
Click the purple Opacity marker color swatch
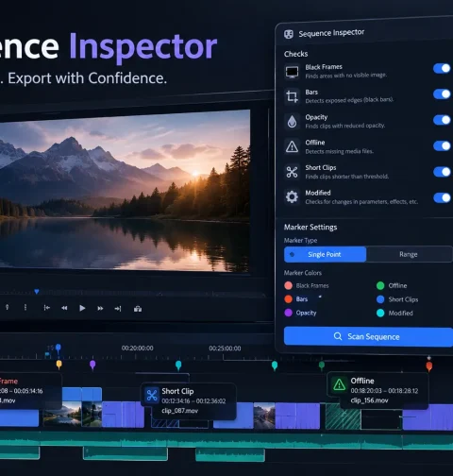click(x=288, y=313)
